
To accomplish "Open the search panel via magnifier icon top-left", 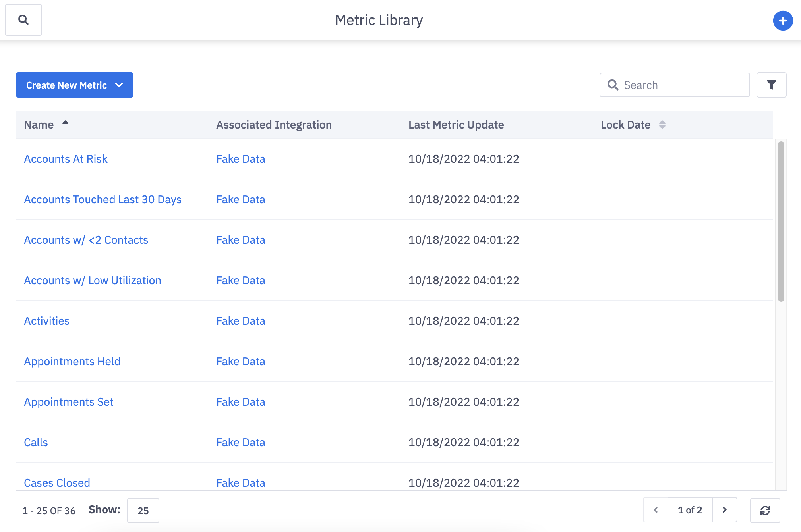I will (x=23, y=20).
